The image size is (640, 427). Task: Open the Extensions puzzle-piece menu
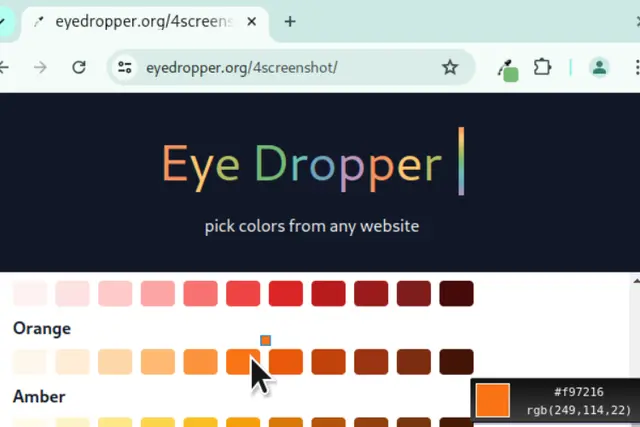542,67
